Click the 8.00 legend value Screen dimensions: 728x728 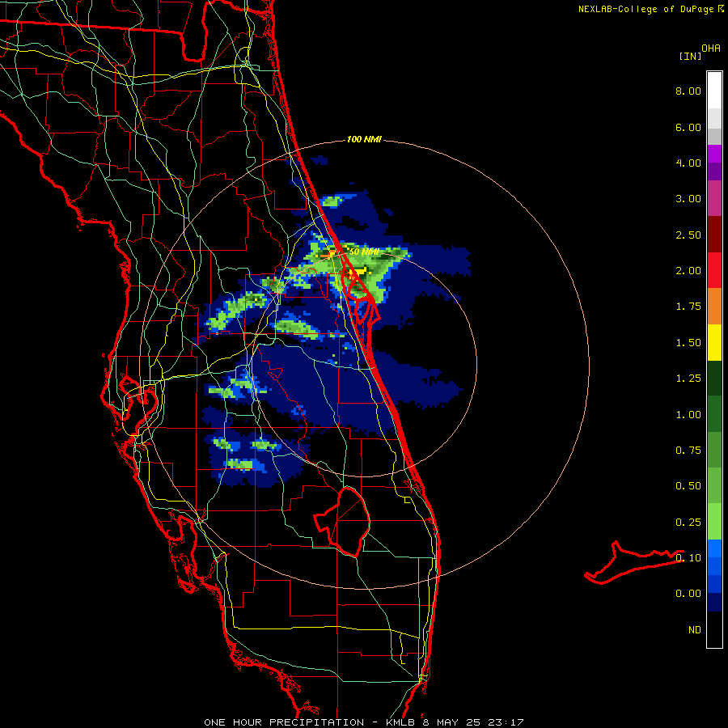tap(688, 91)
